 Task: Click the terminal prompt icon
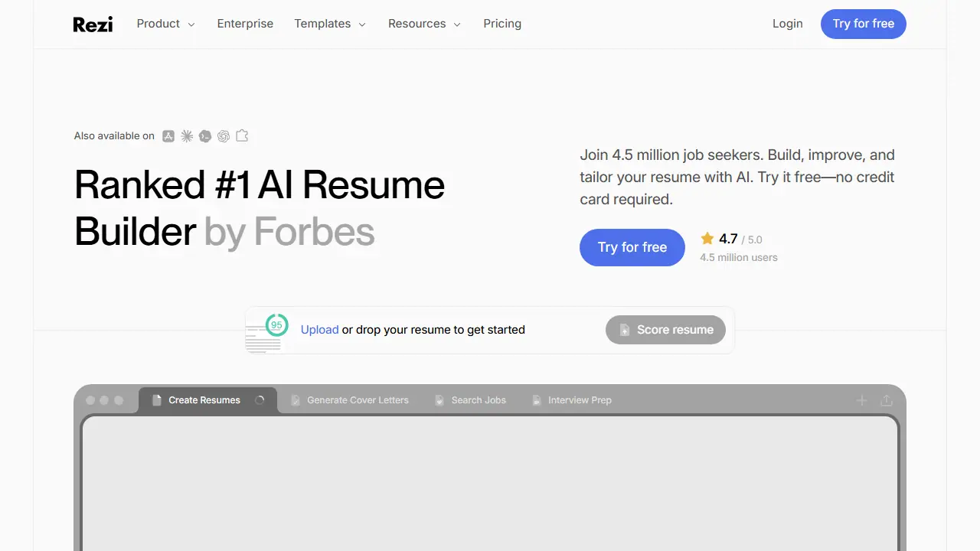[205, 136]
